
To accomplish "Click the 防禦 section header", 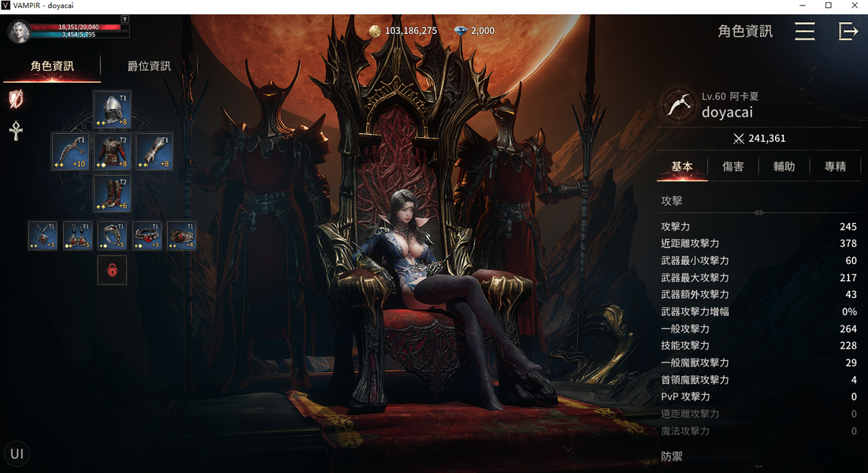I will click(x=672, y=456).
